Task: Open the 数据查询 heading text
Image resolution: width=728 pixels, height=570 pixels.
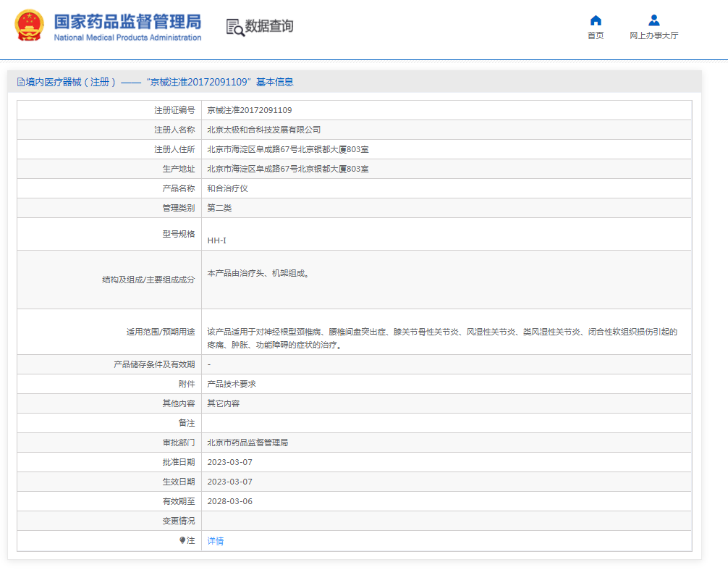Action: (x=269, y=27)
